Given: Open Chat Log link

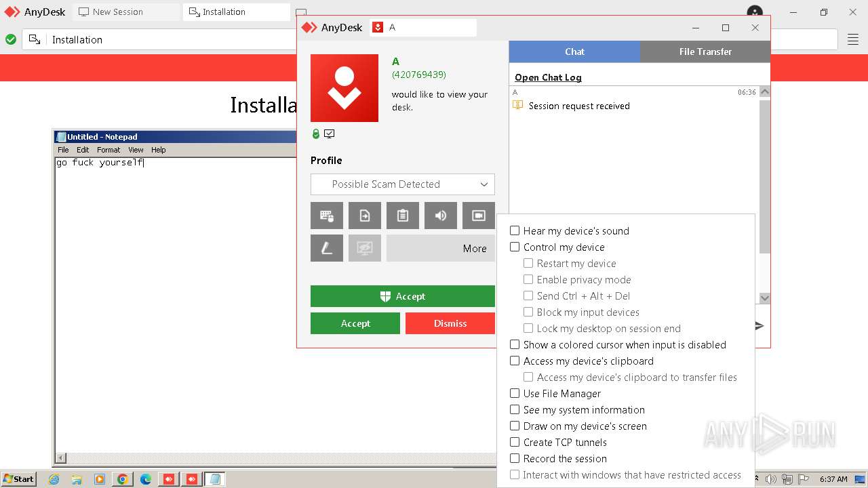Looking at the screenshot, I should [x=548, y=77].
